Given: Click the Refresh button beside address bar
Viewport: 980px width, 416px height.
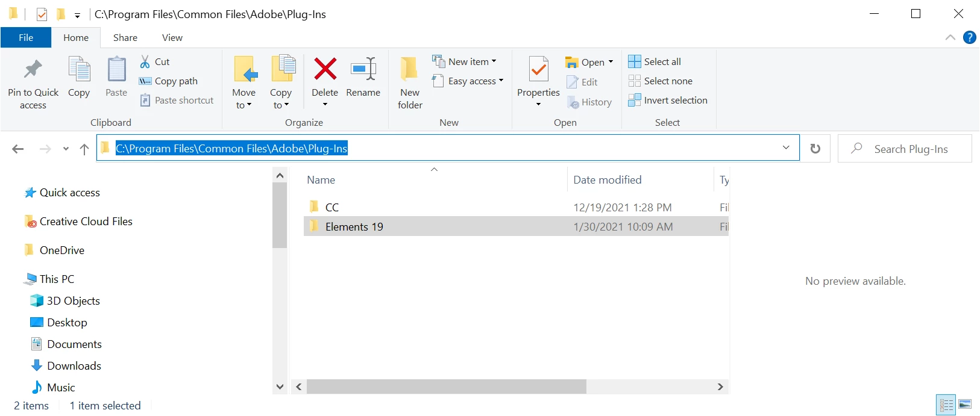Looking at the screenshot, I should pos(815,149).
